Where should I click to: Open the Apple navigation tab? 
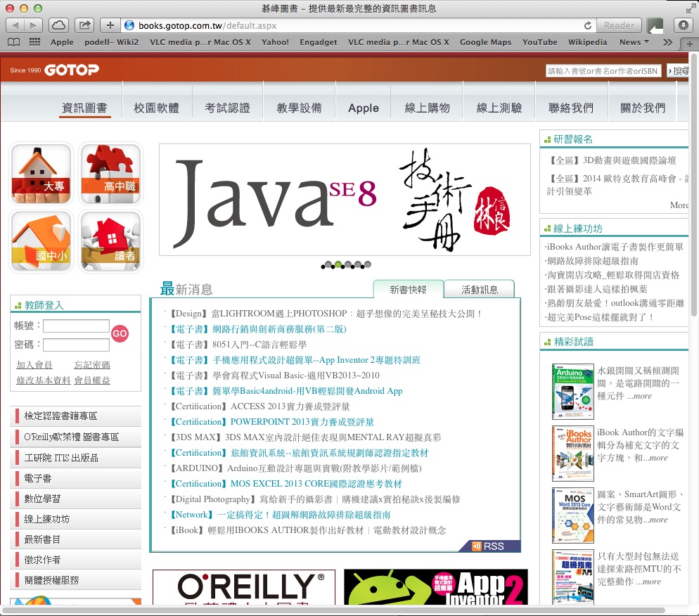(364, 108)
